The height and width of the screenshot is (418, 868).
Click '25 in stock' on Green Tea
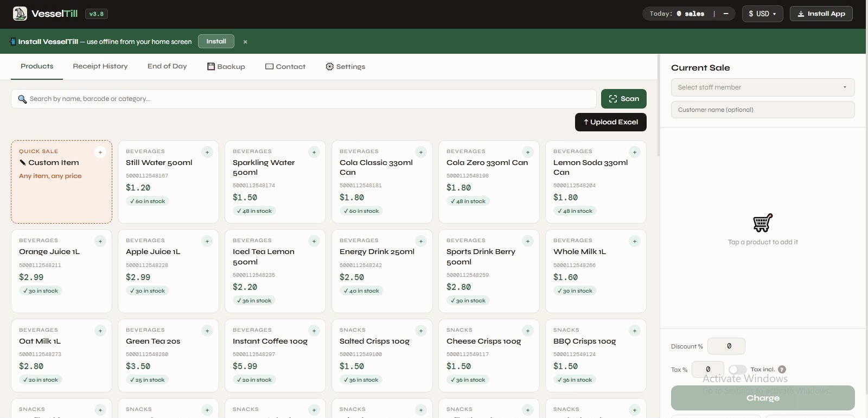point(148,380)
